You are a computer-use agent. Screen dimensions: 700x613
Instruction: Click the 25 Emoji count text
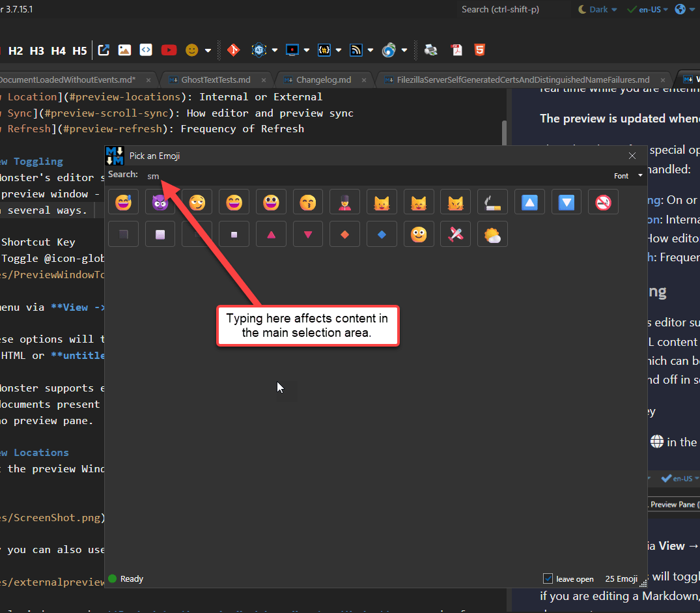tap(621, 578)
